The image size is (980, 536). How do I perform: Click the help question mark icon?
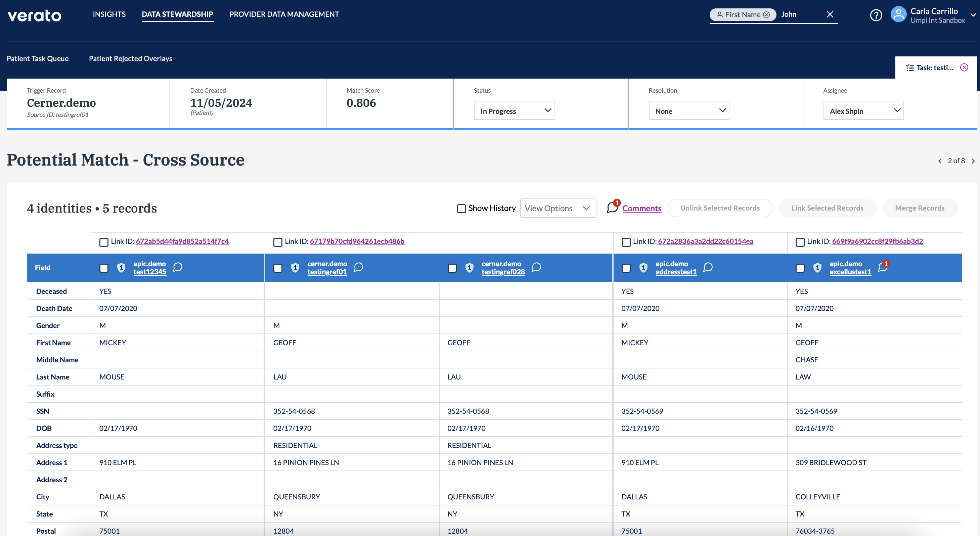pyautogui.click(x=876, y=15)
